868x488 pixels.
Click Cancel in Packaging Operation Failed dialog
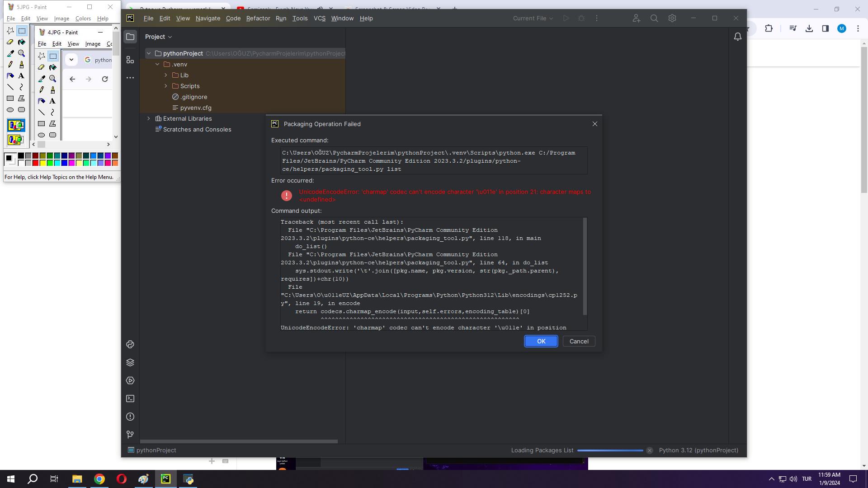579,341
